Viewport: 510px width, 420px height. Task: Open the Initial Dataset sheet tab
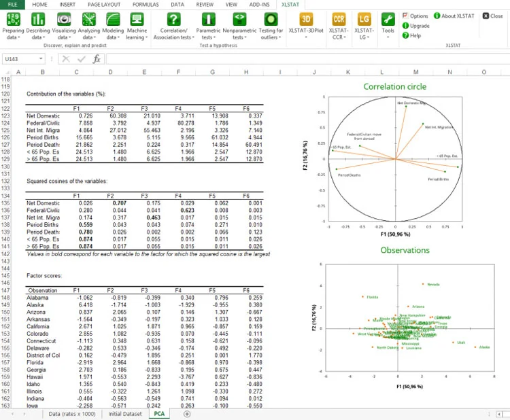(x=125, y=413)
